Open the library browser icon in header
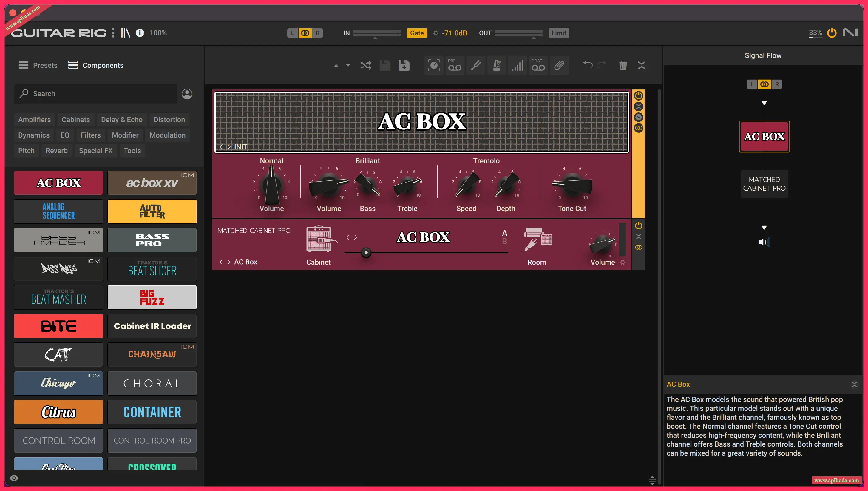This screenshot has height=491, width=868. tap(126, 33)
